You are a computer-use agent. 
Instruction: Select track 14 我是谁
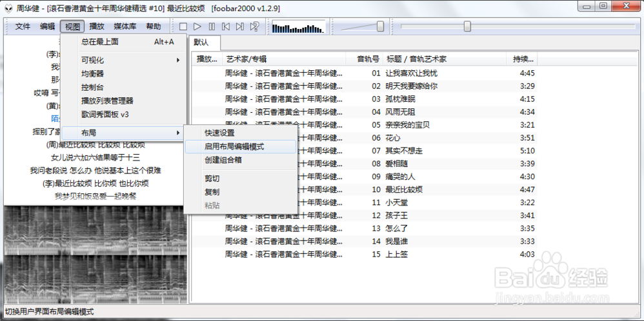[365, 241]
